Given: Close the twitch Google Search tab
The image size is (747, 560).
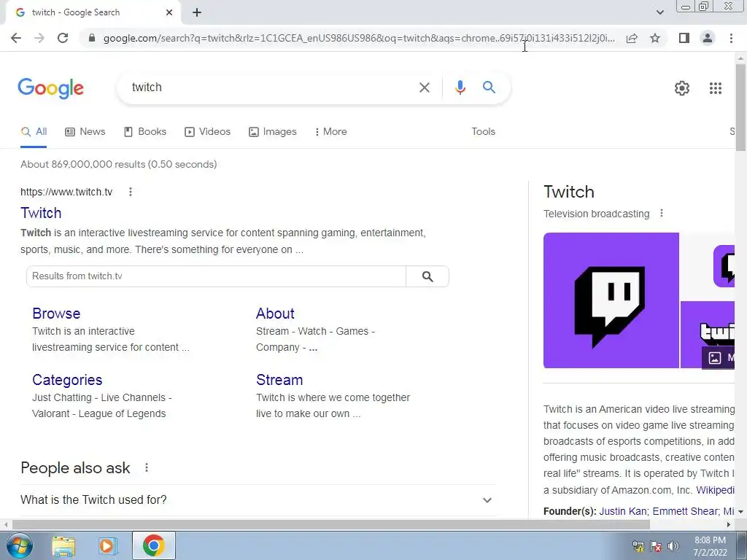Looking at the screenshot, I should (169, 13).
